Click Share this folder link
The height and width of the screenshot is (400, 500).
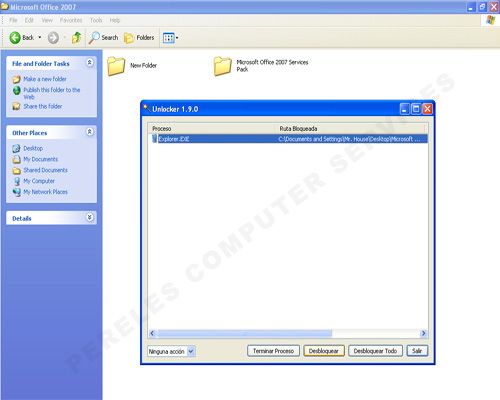[x=43, y=106]
